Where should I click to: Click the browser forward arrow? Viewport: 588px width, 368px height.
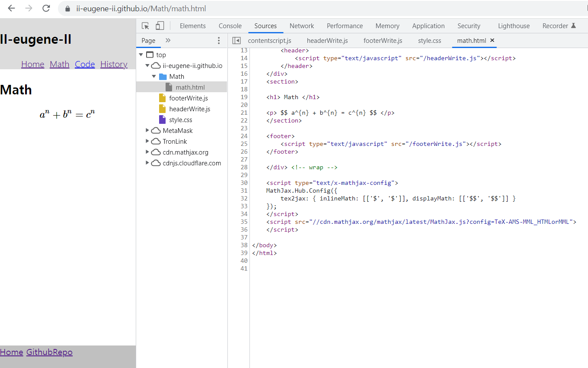coord(29,8)
